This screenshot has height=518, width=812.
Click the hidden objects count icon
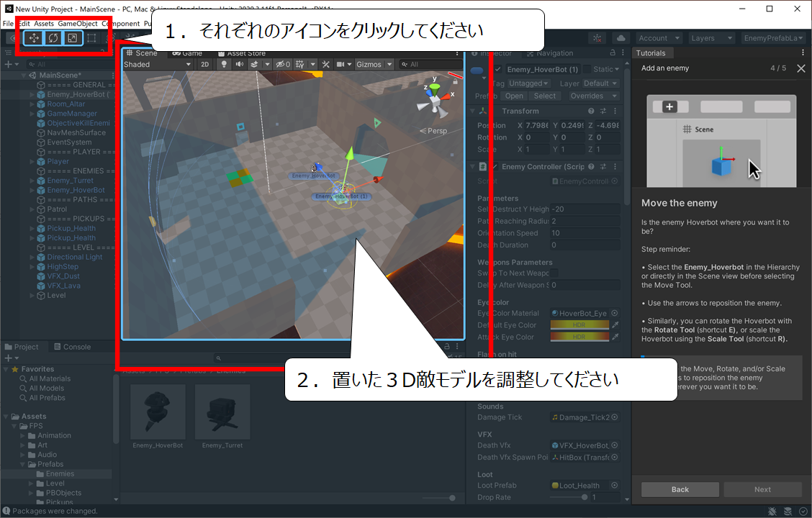point(283,64)
